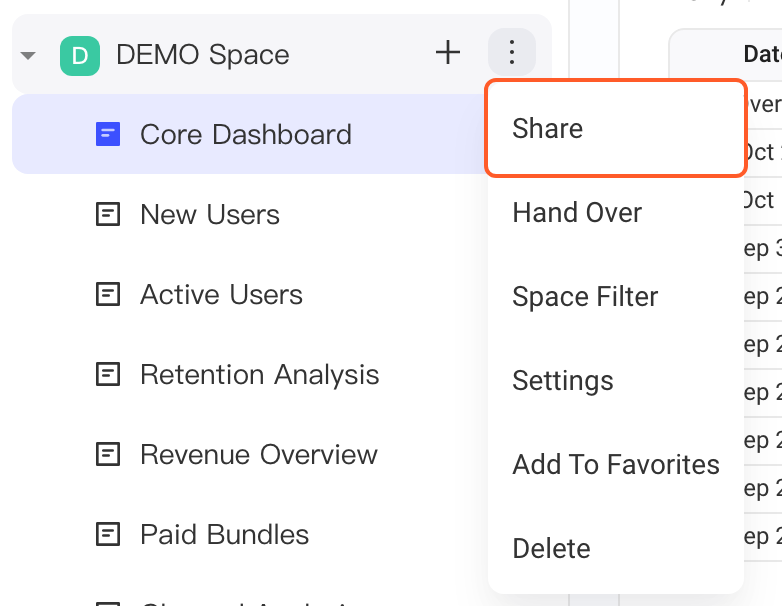Select the DEMO Space title
782x606 pixels.
202,54
